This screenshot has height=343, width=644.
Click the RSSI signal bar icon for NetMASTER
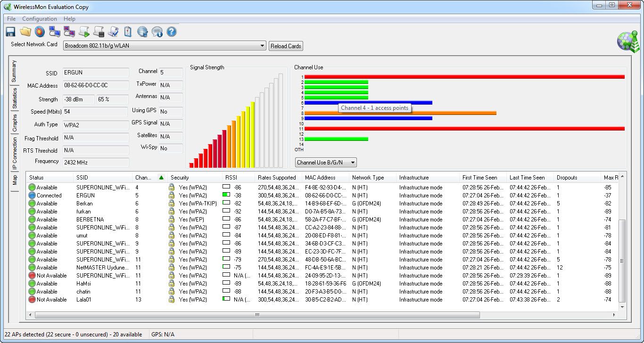coord(226,267)
